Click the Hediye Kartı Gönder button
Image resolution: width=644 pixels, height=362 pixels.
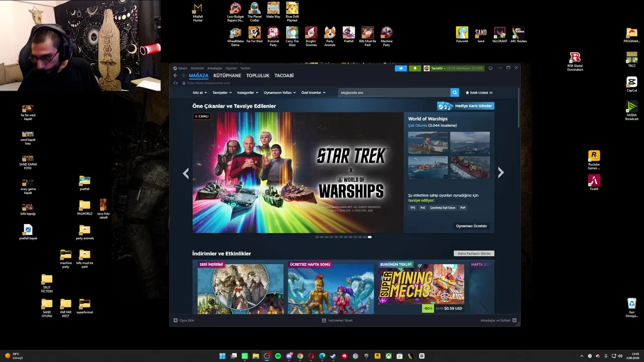coord(465,106)
